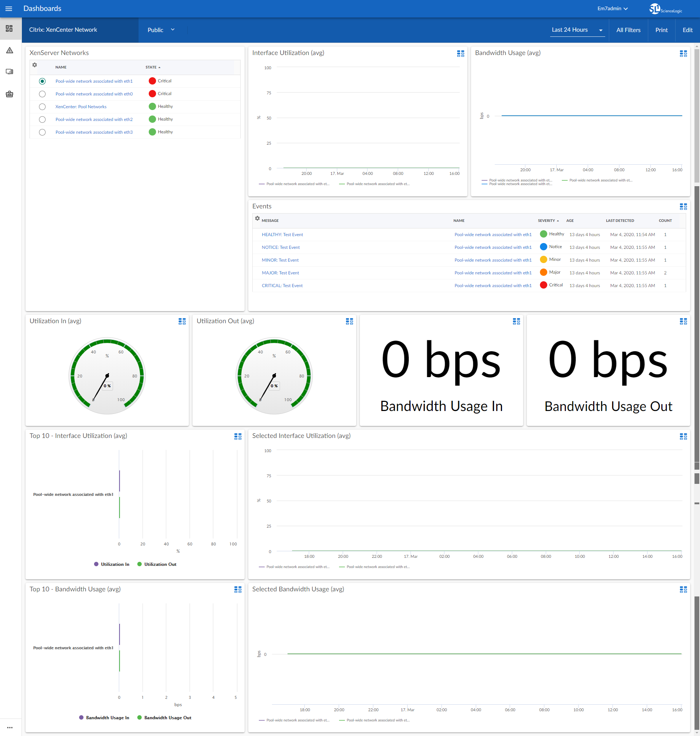Select the Citrix: XenCenter Network tab

(80, 30)
